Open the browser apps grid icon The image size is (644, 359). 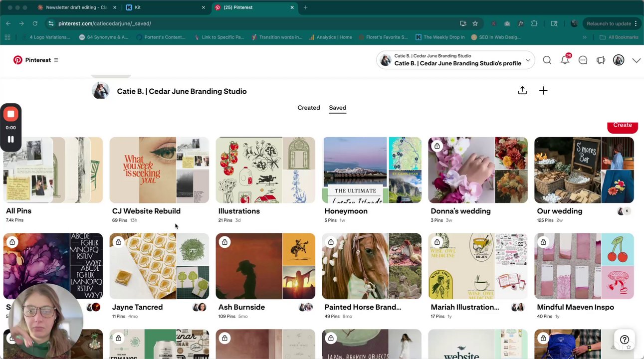(7, 37)
